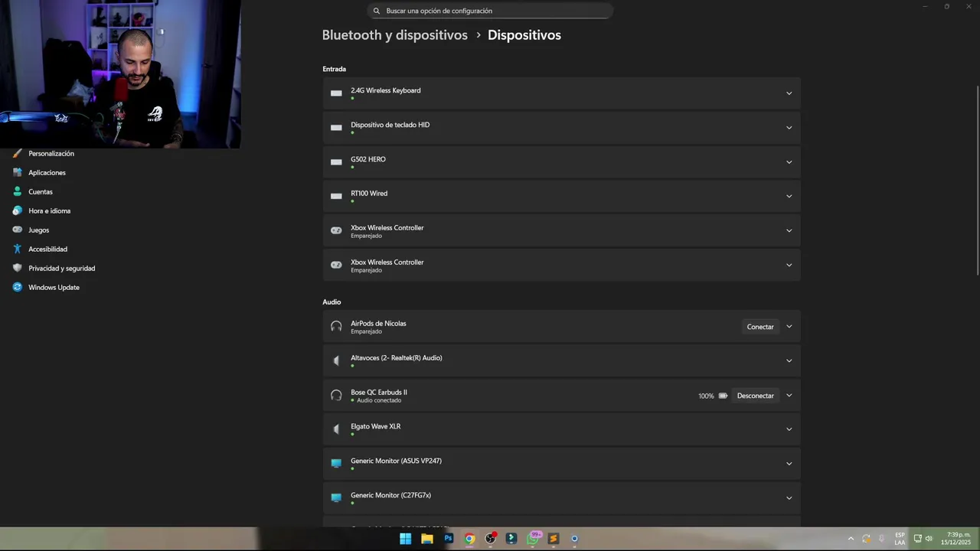Click the Windows Update sync icon in the sidebar
980x551 pixels.
tap(18, 287)
